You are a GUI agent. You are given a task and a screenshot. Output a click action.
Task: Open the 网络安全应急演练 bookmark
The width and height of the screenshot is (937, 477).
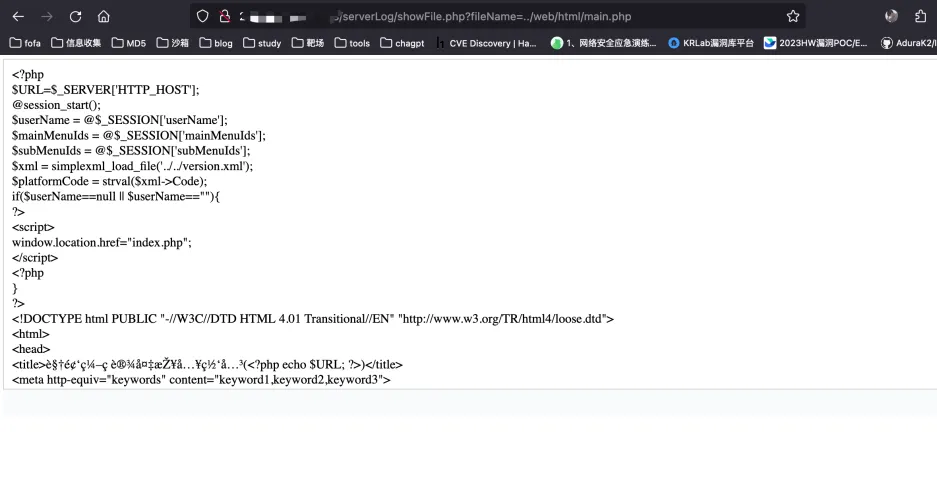pos(604,43)
